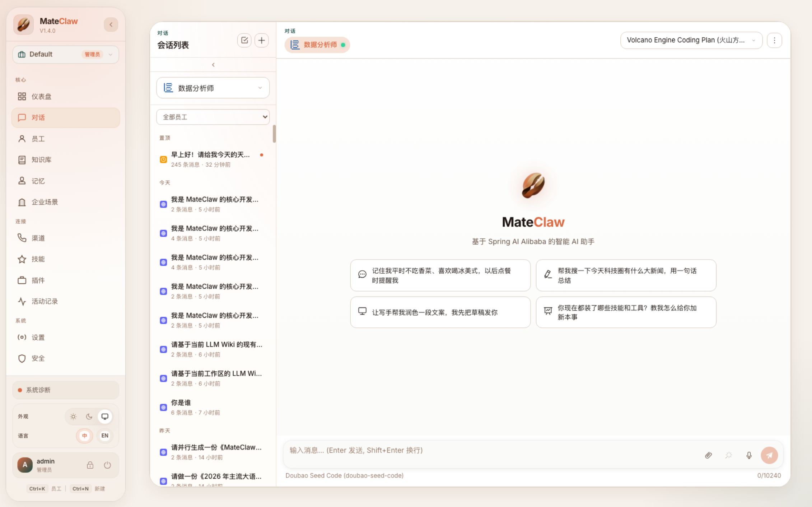Open 安全 security page
The image size is (812, 507).
click(66, 358)
